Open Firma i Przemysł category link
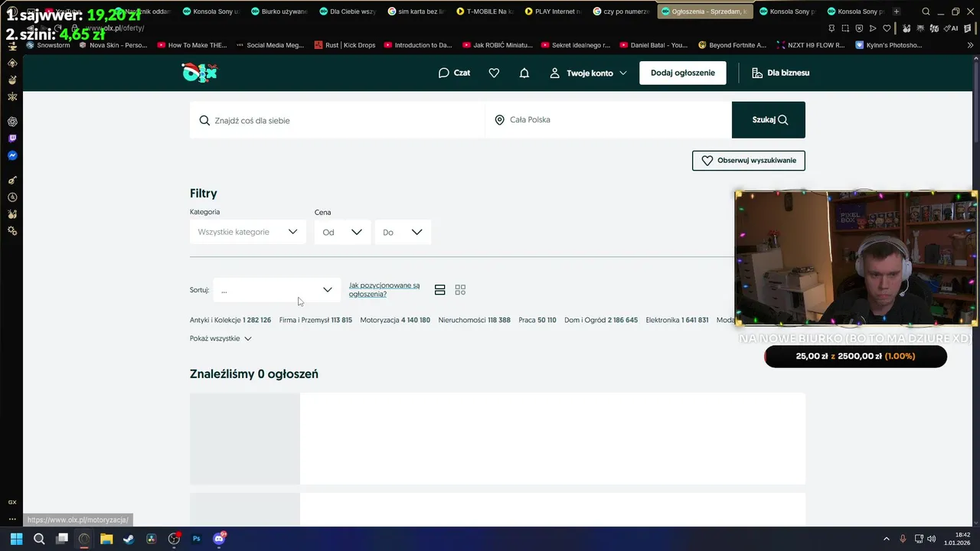The image size is (980, 551). tap(315, 320)
